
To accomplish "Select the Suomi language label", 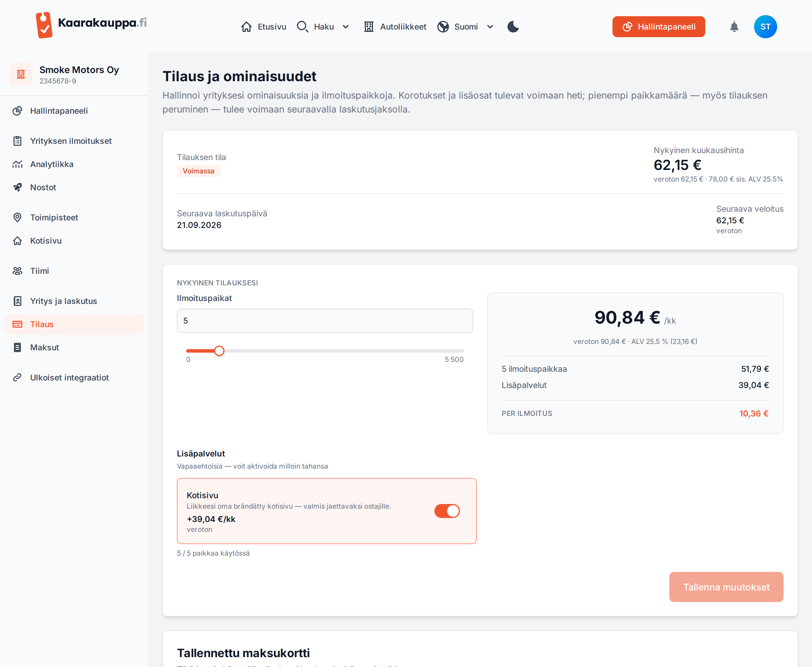I will [466, 27].
